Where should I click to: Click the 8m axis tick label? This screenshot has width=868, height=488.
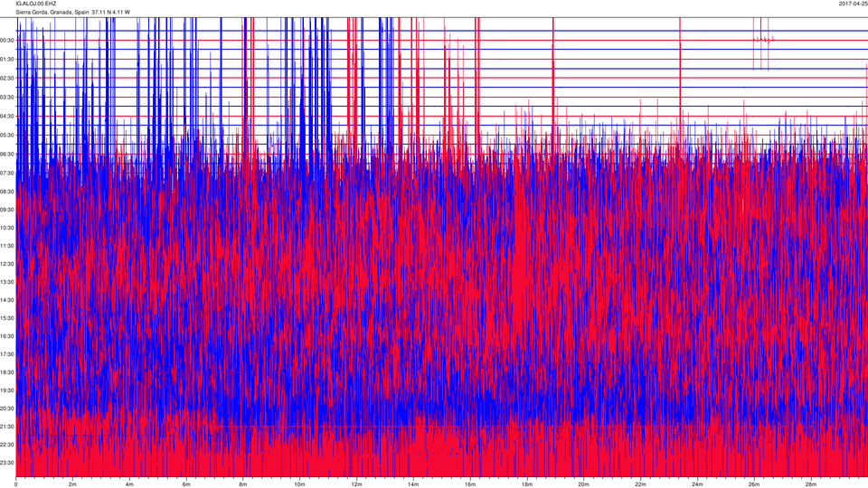tap(243, 484)
